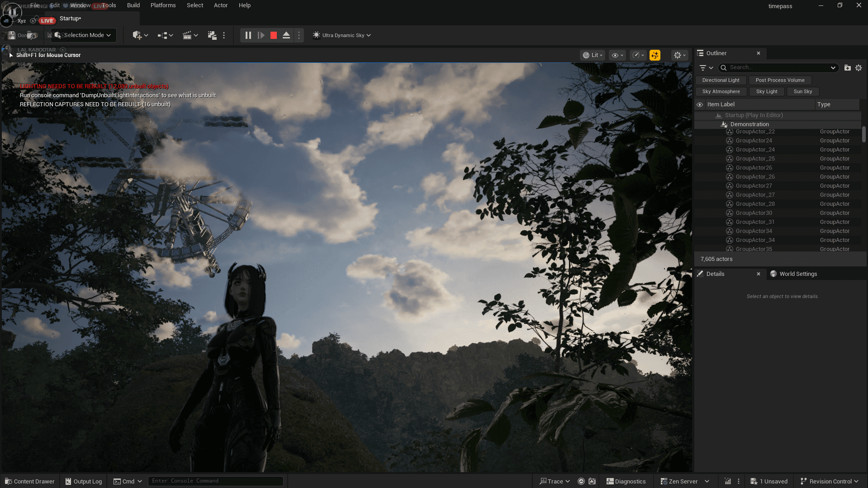Open the Outliner filter options
Viewport: 868px width, 488px height.
click(706, 68)
